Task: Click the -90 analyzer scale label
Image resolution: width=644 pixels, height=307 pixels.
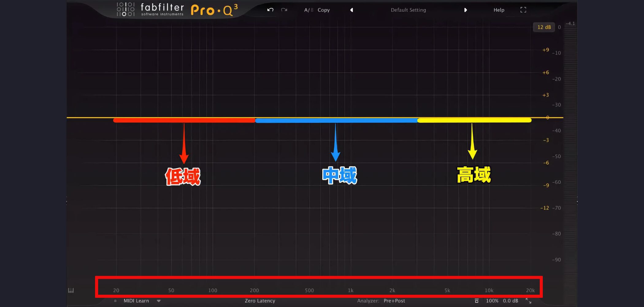Action: (x=556, y=260)
